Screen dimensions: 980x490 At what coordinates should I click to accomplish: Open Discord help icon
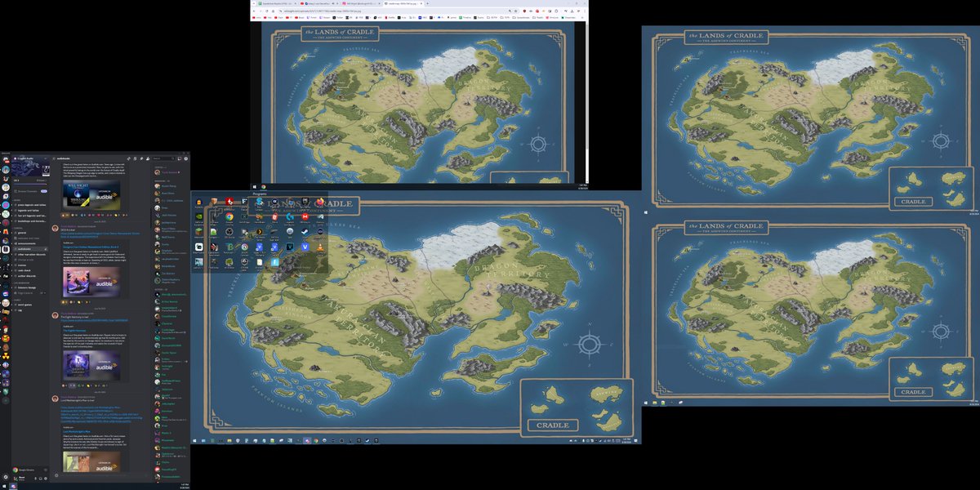pos(186,158)
